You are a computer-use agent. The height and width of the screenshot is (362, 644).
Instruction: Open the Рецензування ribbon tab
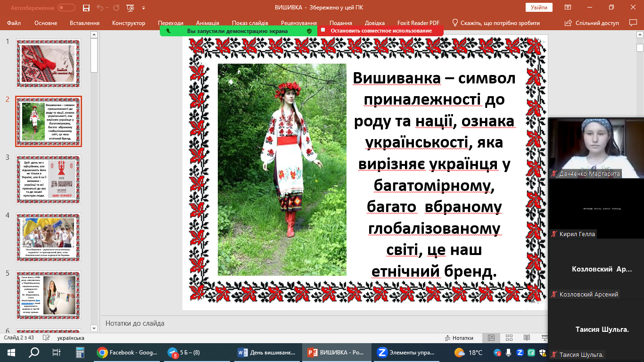tap(299, 23)
